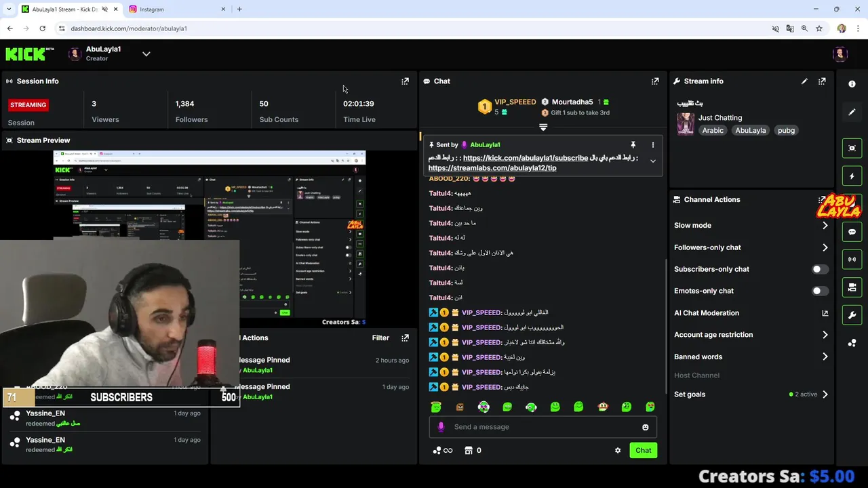Toggle the lightning bolt sidebar icon
868x488 pixels.
pos(852,176)
